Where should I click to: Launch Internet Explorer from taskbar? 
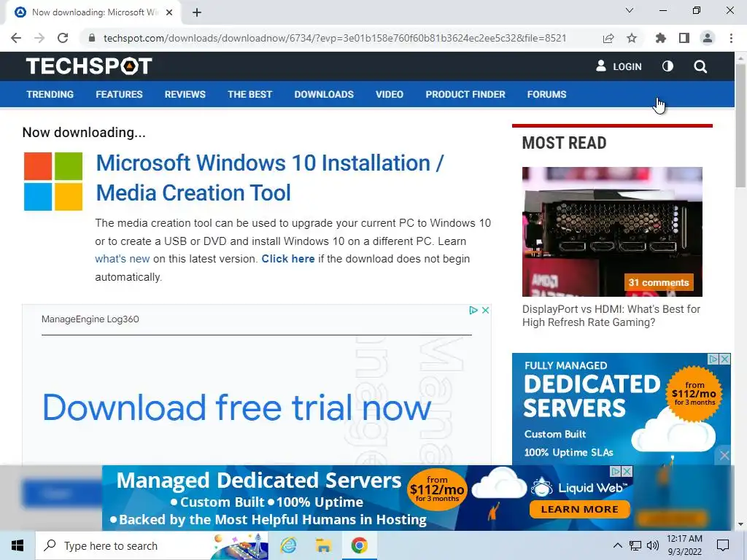point(289,545)
